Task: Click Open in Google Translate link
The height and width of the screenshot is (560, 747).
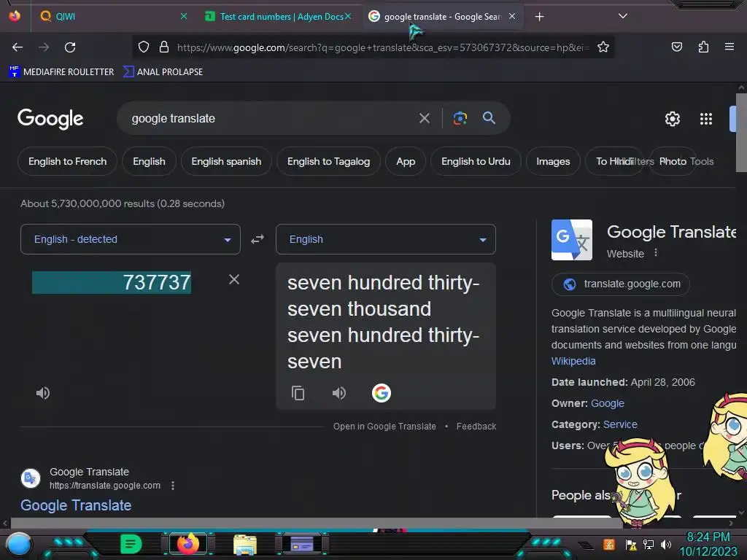Action: pos(384,426)
